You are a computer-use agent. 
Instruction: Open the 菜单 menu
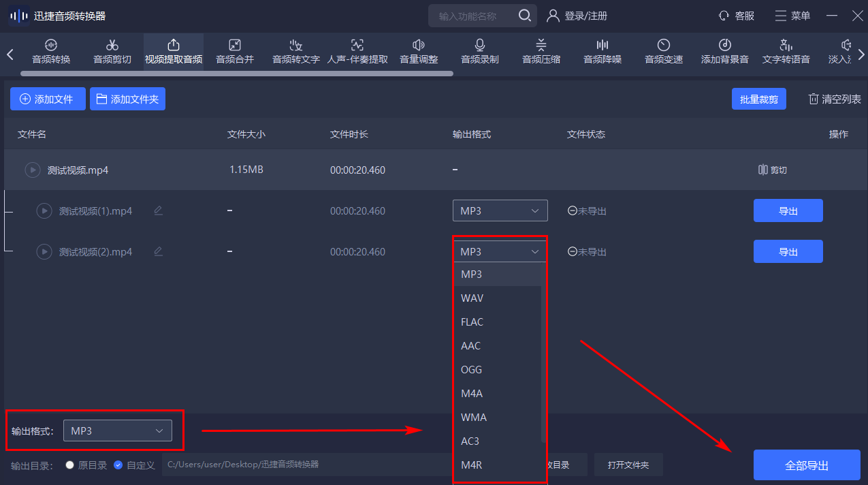pos(792,15)
